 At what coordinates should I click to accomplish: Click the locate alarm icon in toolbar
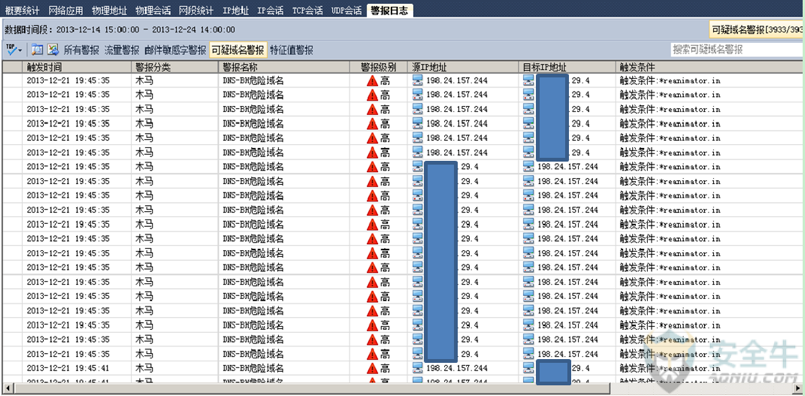click(x=37, y=50)
